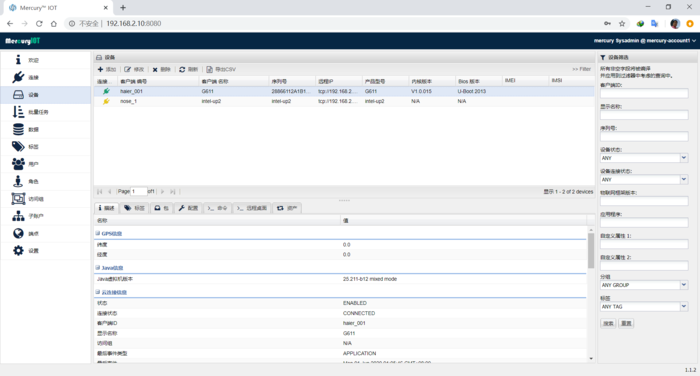
Task: Collapse the GPS info group
Action: coord(98,233)
